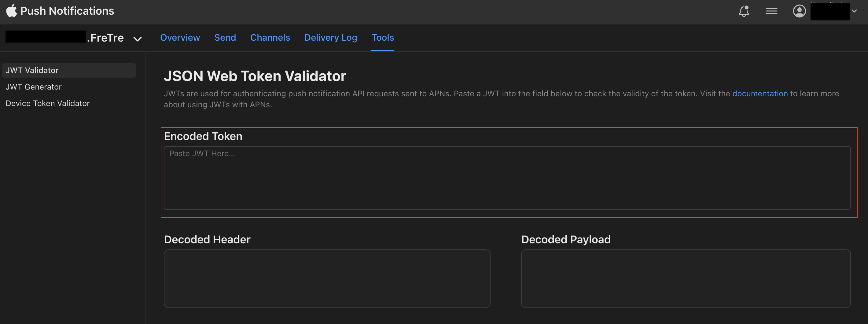Click the Decoded Payload box

(x=686, y=278)
